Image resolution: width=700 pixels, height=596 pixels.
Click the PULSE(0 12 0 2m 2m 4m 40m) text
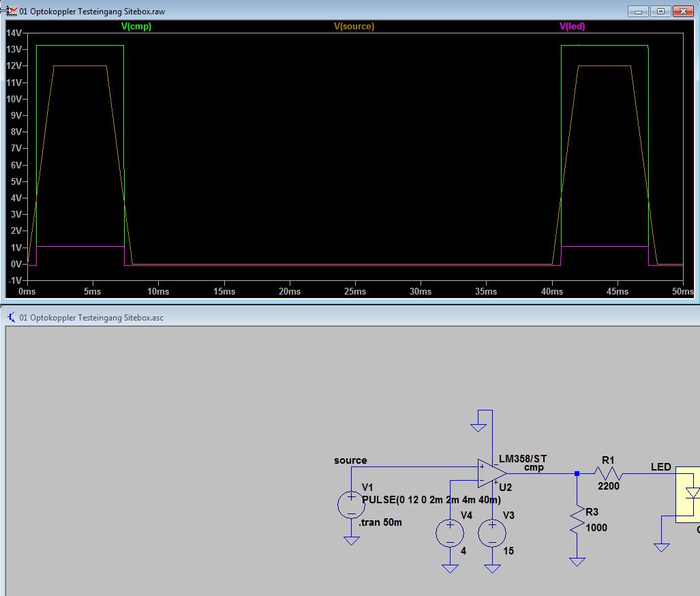click(431, 499)
